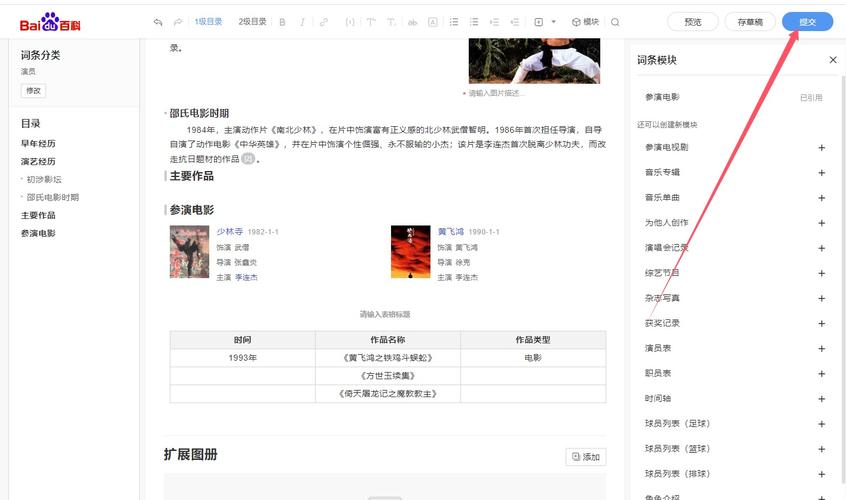Toggle italic formatting

pos(302,22)
